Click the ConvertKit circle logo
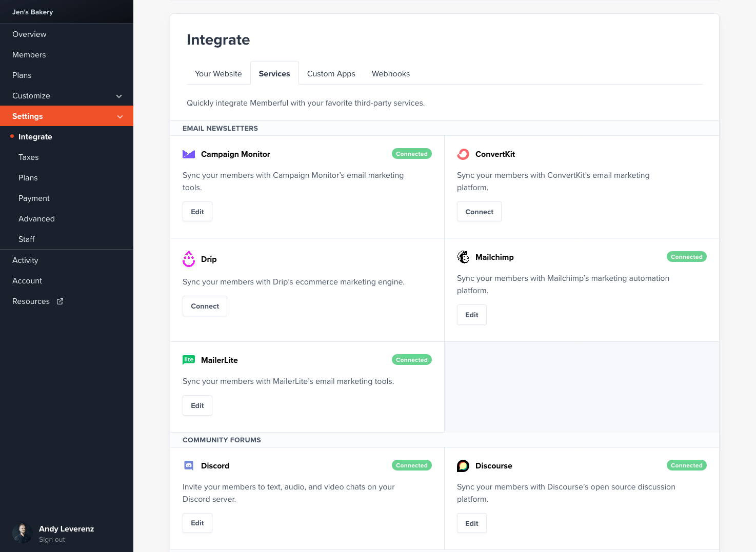 [x=463, y=154]
